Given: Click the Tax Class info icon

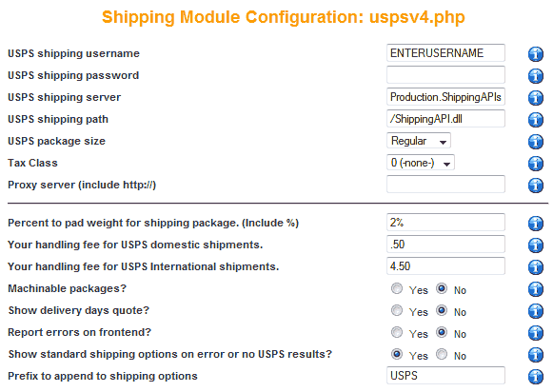Looking at the screenshot, I should coord(535,164).
